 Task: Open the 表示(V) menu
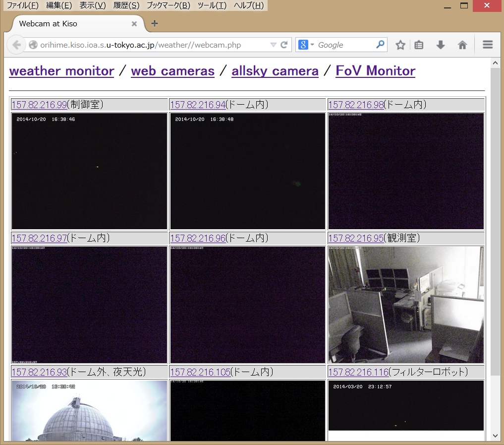93,5
